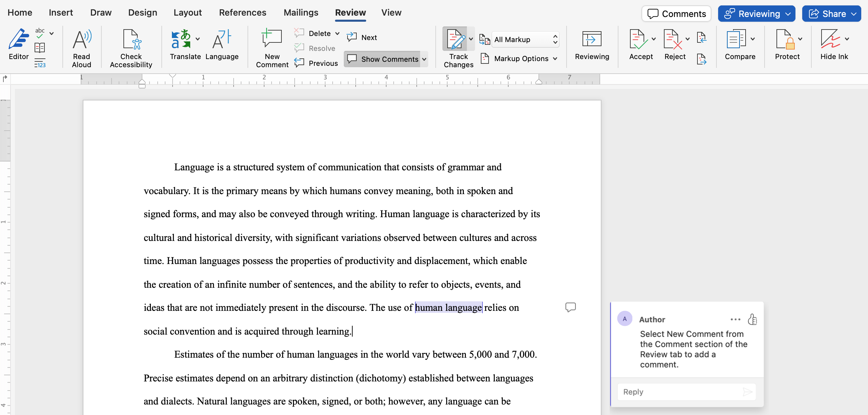This screenshot has height=415, width=868.
Task: Expand the Hide Ink dropdown arrow
Action: click(x=847, y=39)
